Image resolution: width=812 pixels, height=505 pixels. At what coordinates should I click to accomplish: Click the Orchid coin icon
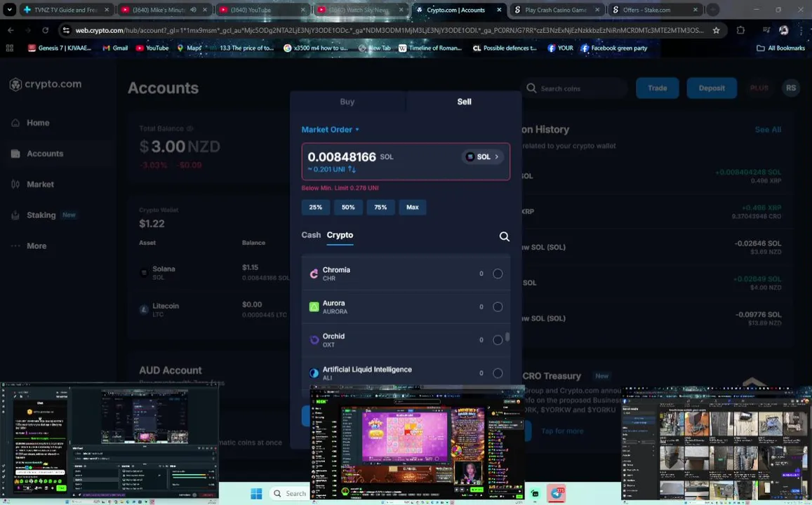(314, 340)
